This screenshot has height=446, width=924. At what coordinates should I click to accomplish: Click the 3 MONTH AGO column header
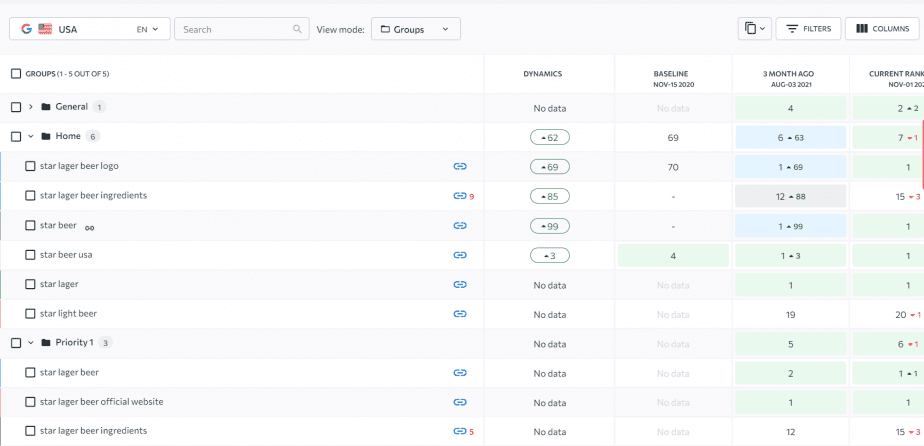coord(790,79)
